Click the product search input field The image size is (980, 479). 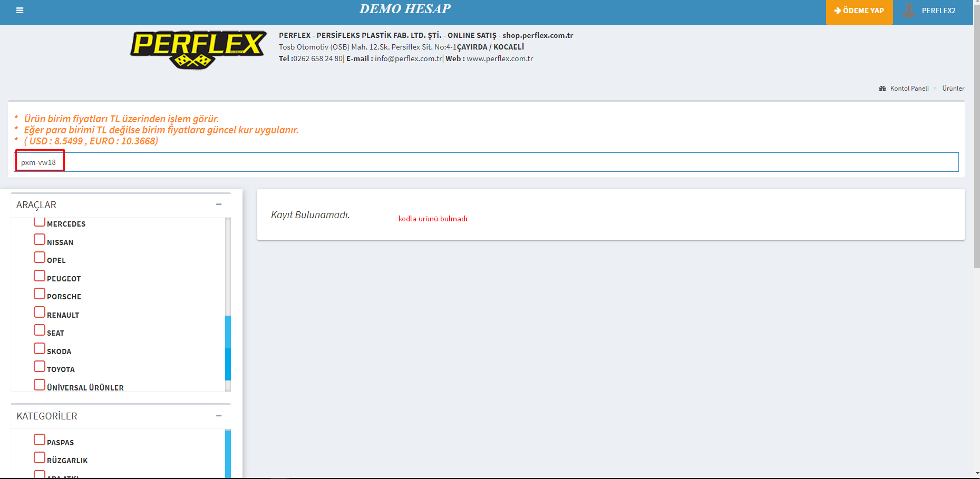click(485, 162)
